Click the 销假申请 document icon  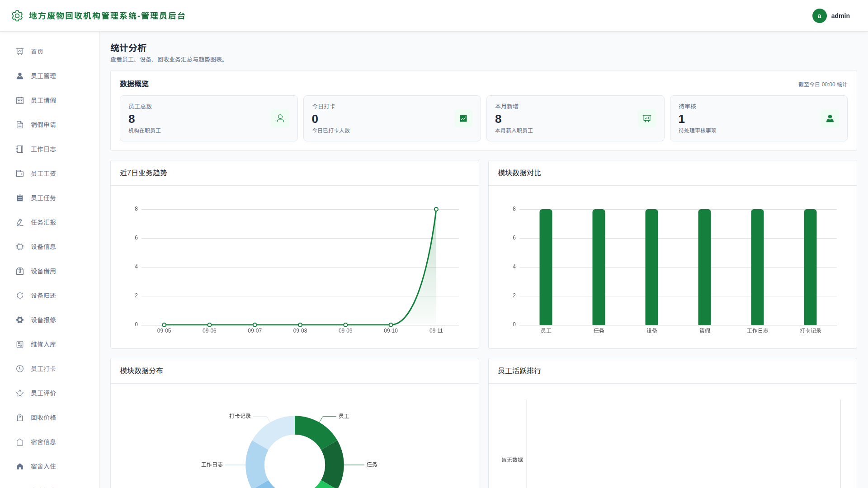pos(20,125)
